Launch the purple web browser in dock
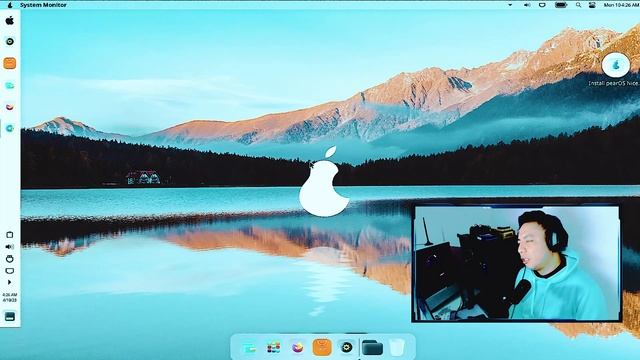Viewport: 640px width, 360px height. pyautogui.click(x=298, y=348)
